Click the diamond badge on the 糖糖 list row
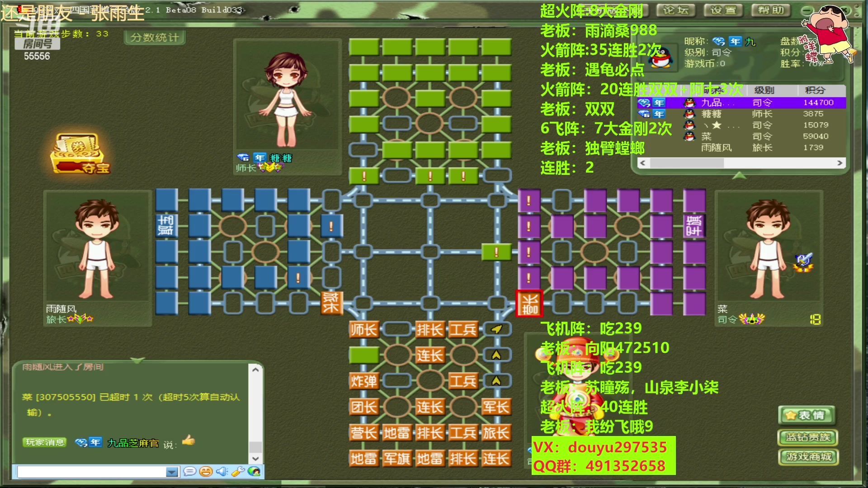This screenshot has height=488, width=868. coord(644,114)
